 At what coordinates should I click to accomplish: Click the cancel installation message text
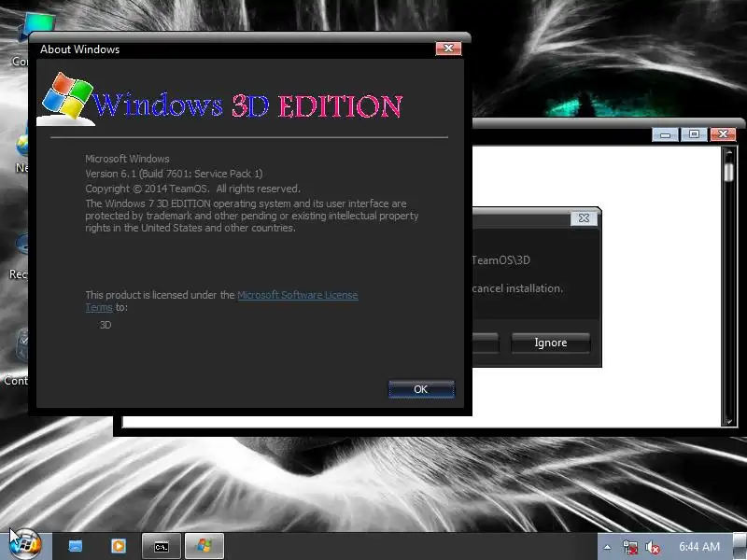point(517,288)
